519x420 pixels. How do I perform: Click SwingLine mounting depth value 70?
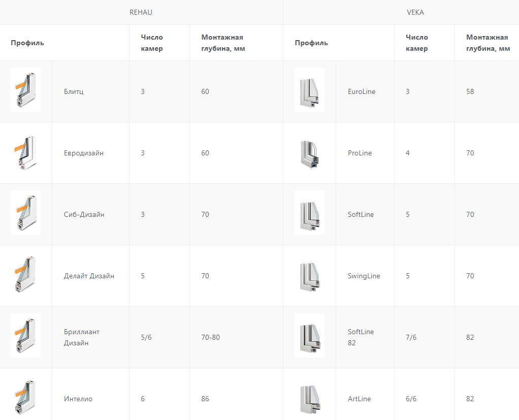470,276
